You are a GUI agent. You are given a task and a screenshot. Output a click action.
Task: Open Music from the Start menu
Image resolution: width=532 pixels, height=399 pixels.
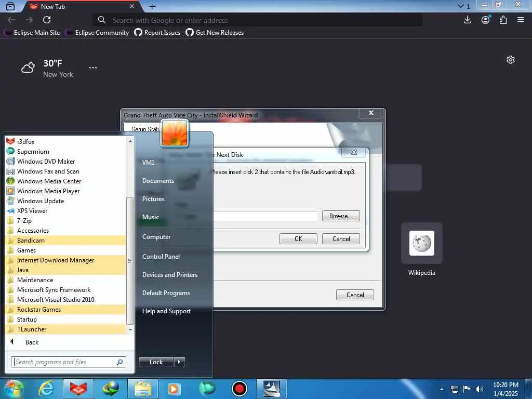point(150,217)
